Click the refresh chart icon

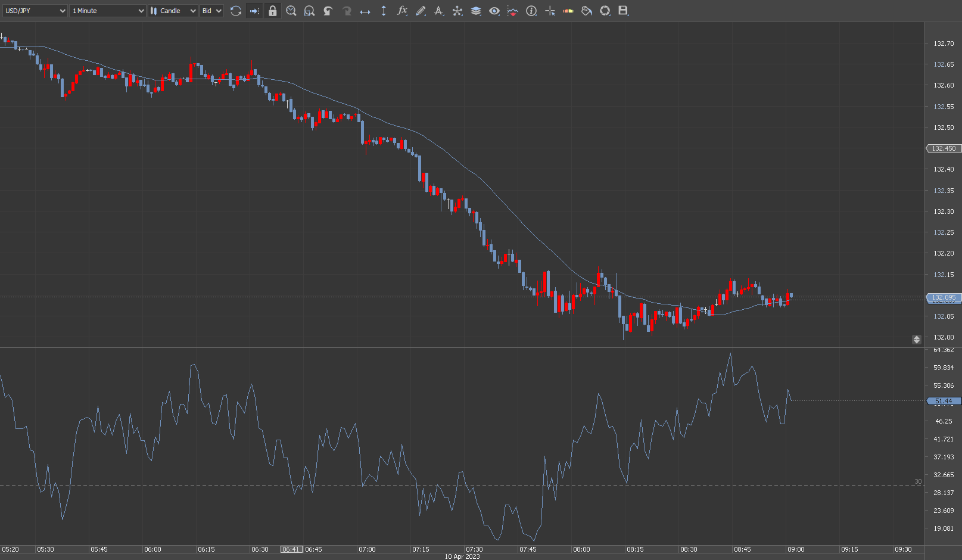(x=236, y=11)
